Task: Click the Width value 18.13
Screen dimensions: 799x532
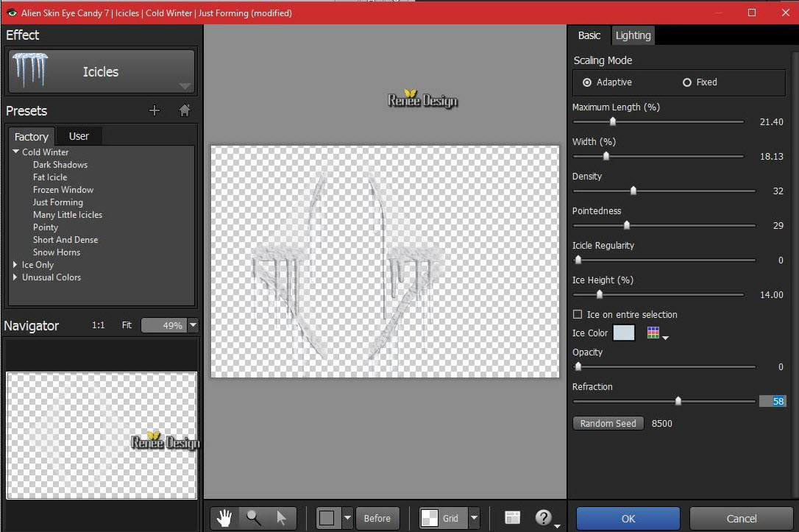Action: point(771,157)
